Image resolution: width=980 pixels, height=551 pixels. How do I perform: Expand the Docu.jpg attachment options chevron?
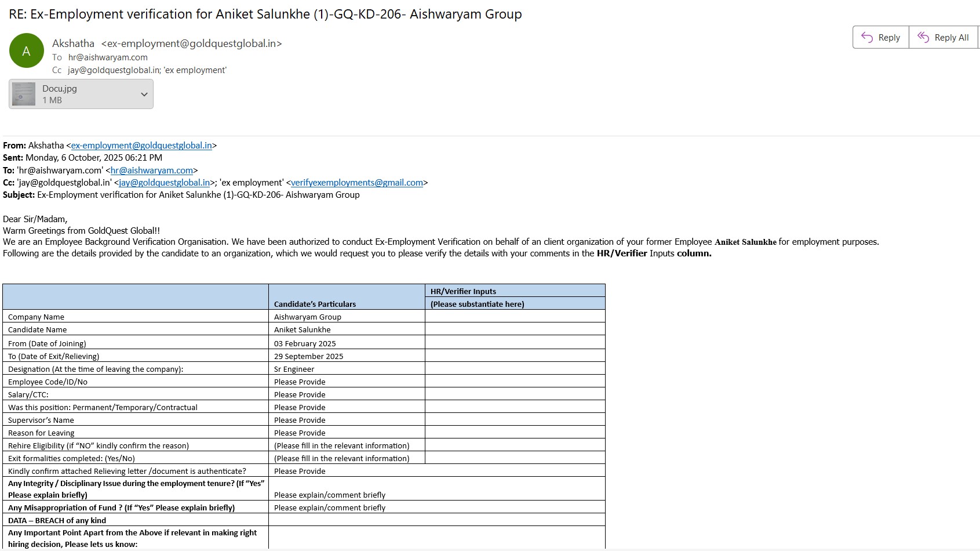click(144, 94)
